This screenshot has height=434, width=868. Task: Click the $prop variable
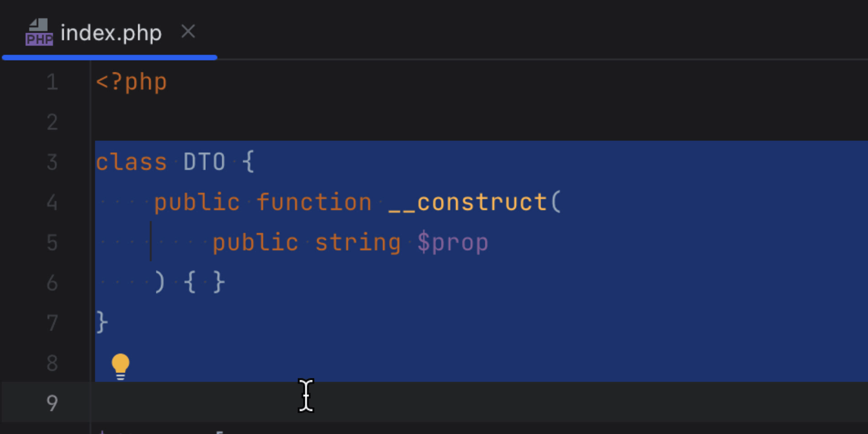pyautogui.click(x=453, y=243)
